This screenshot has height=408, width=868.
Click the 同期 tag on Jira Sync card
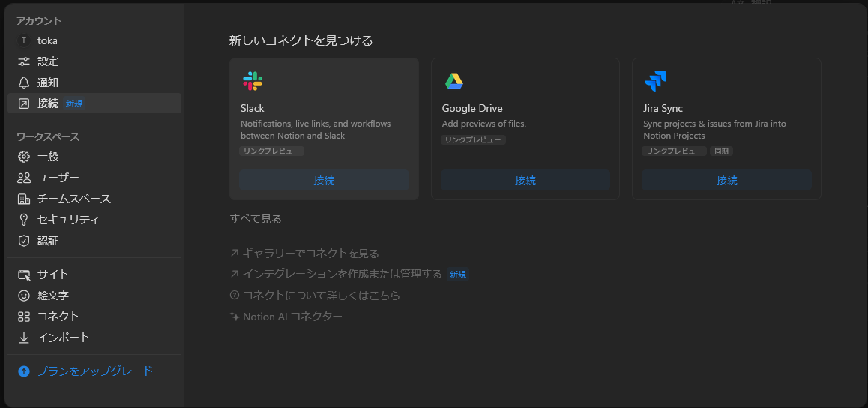coord(721,151)
